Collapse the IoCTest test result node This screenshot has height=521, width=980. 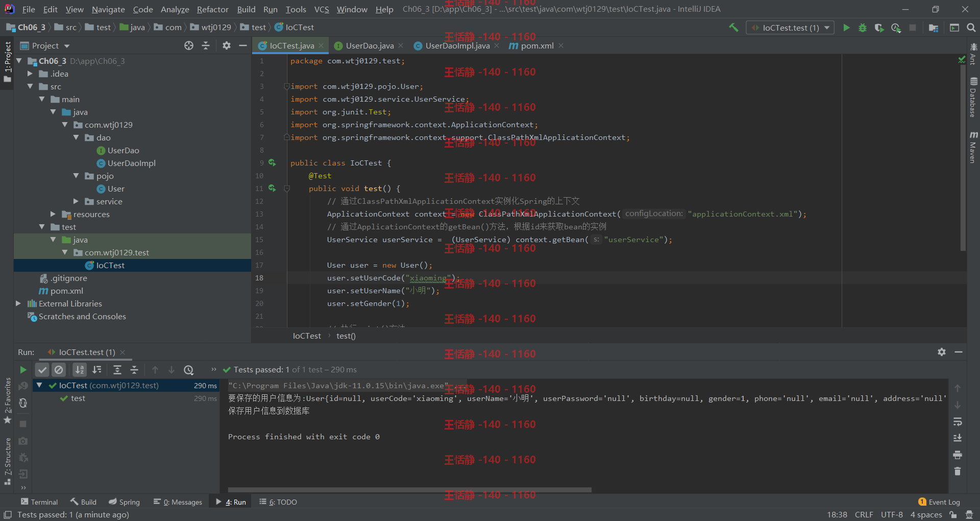39,385
